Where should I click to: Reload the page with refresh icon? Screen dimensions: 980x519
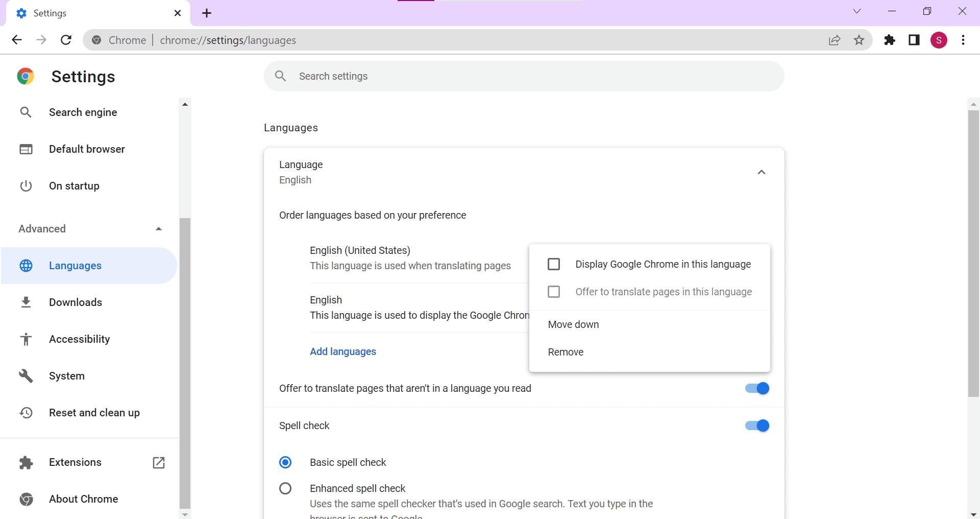(66, 40)
